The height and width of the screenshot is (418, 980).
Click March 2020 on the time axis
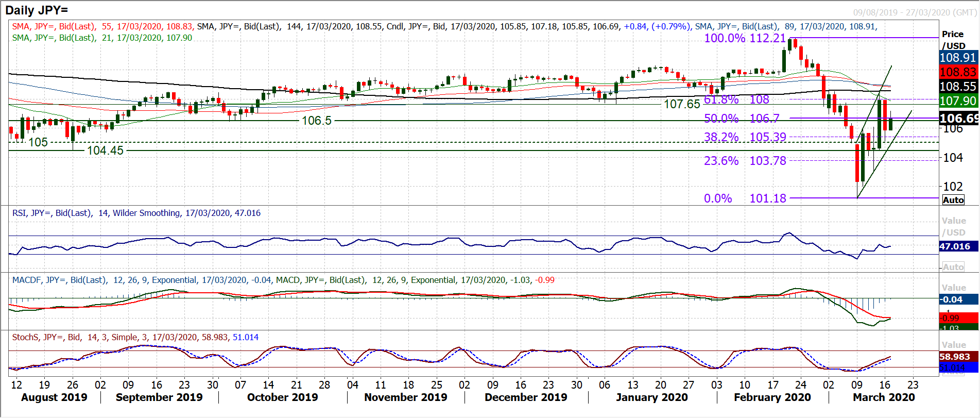[x=884, y=397]
